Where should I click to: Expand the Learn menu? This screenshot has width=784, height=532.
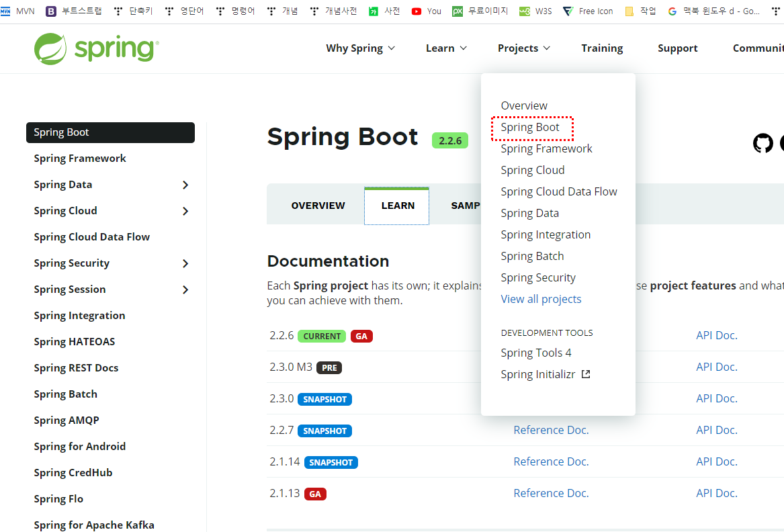(447, 48)
